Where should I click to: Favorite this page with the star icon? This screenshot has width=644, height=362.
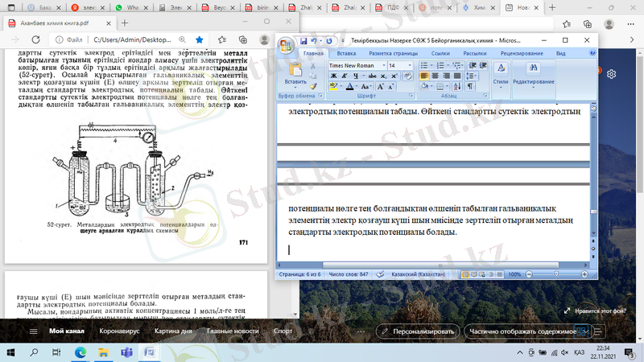click(200, 39)
